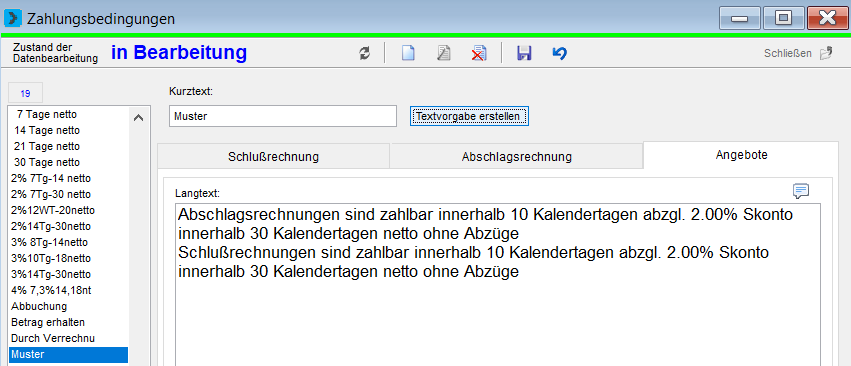Select '21 Tage netto' in the list
The width and height of the screenshot is (851, 366).
[x=69, y=146]
